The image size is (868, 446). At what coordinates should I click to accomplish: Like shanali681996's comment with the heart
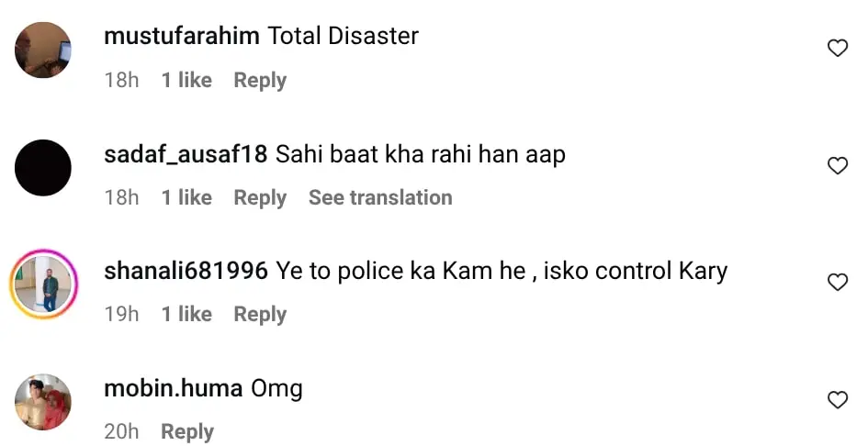coord(838,283)
